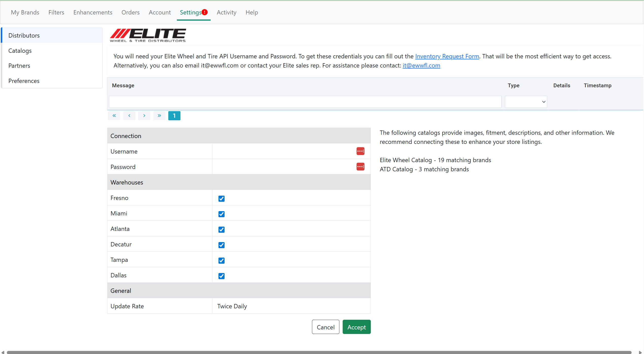Open the Activity tab
This screenshot has height=354, width=644.
click(x=226, y=12)
